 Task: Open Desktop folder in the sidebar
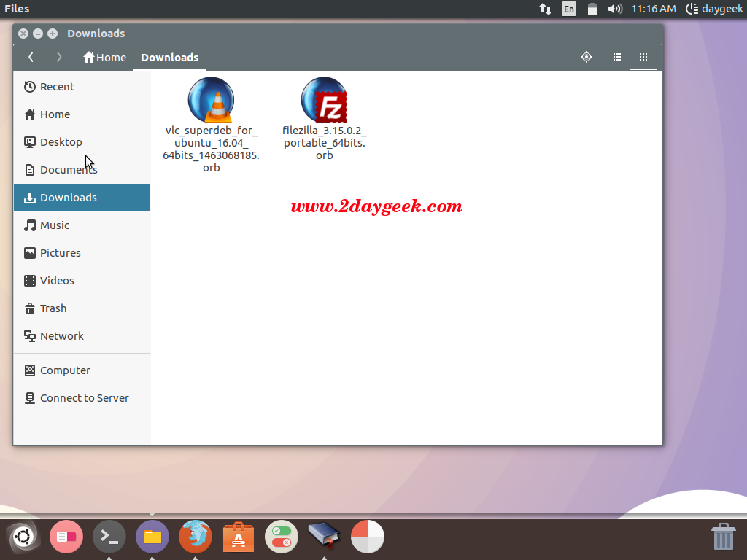(82, 142)
